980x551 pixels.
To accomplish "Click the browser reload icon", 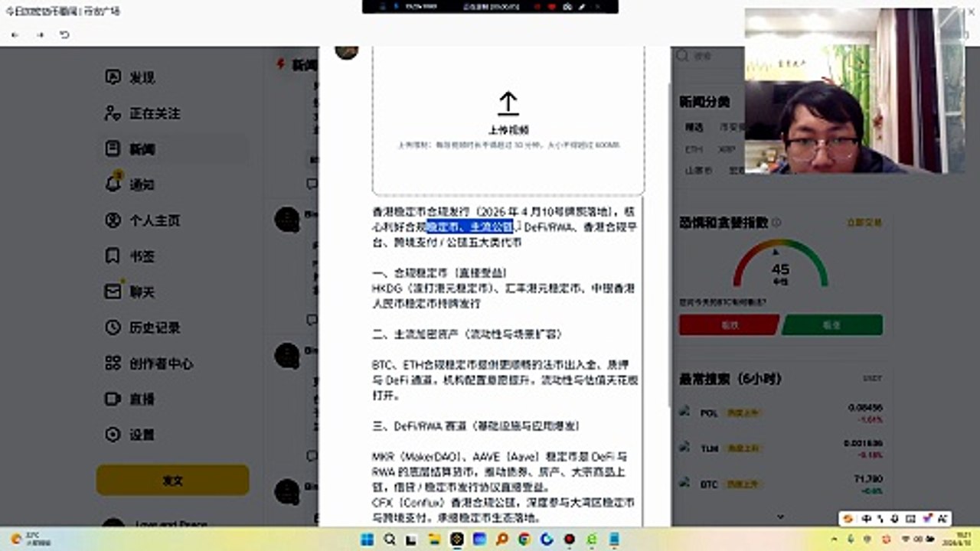I will (x=64, y=35).
